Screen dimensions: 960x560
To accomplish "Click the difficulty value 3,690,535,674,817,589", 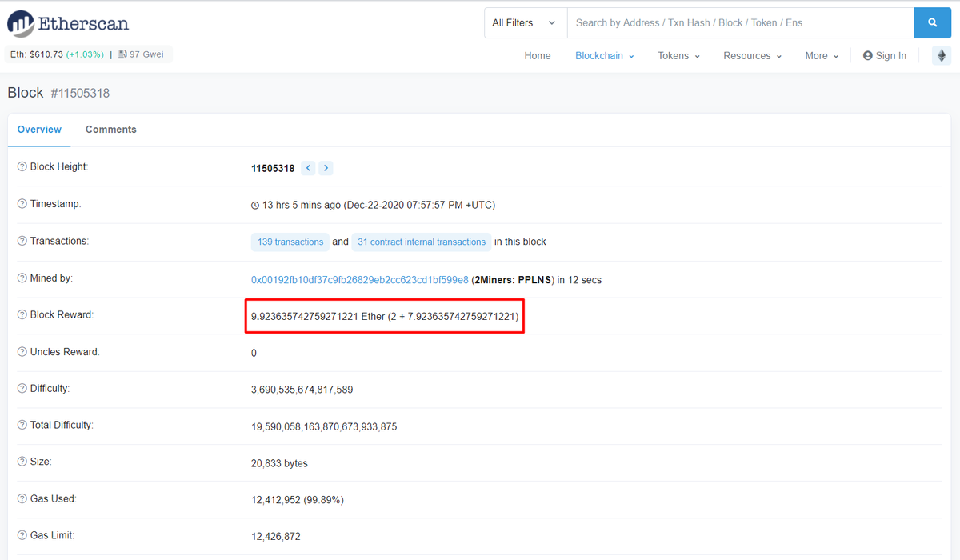I will [302, 390].
